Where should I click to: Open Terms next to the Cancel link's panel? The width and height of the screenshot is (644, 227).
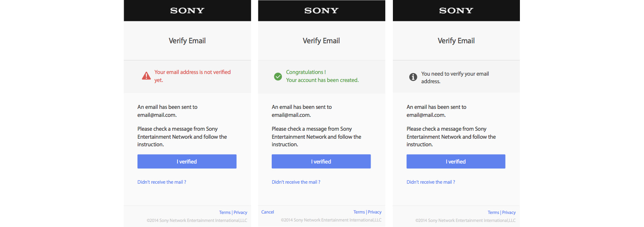359,212
